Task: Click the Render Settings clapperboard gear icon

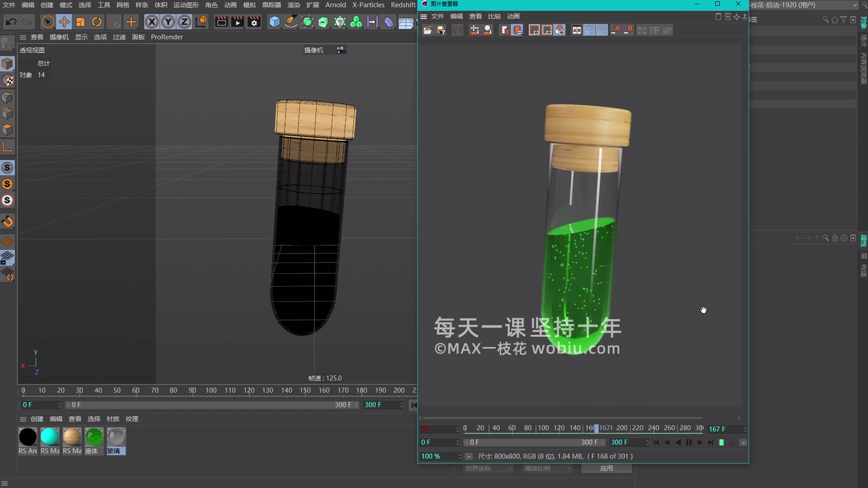Action: 254,22
